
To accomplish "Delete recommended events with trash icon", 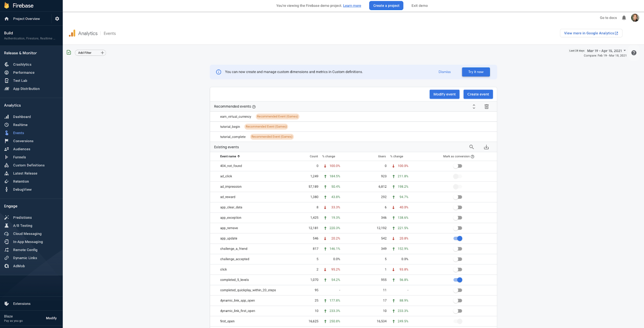I will pos(486,107).
